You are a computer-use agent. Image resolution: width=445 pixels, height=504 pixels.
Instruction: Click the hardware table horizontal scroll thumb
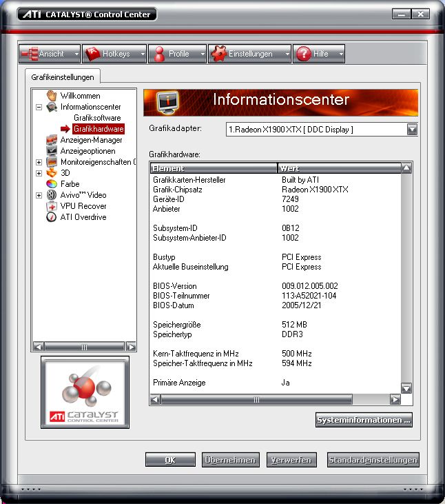(256, 399)
